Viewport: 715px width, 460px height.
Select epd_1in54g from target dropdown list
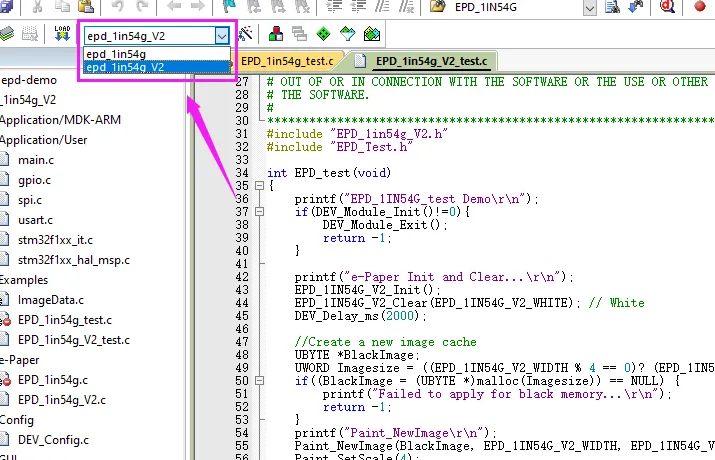(157, 54)
